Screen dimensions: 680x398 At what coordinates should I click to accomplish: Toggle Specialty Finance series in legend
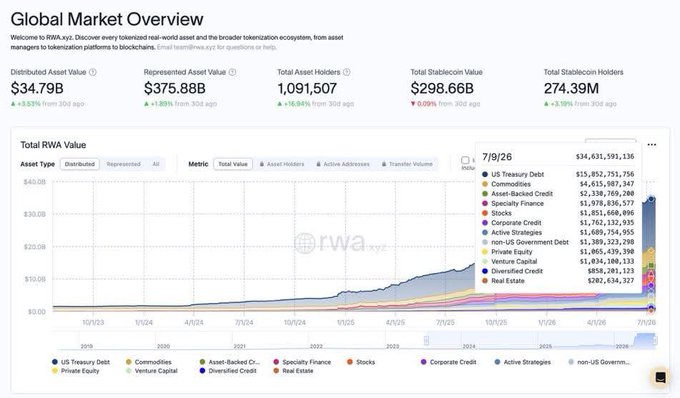[x=302, y=362]
